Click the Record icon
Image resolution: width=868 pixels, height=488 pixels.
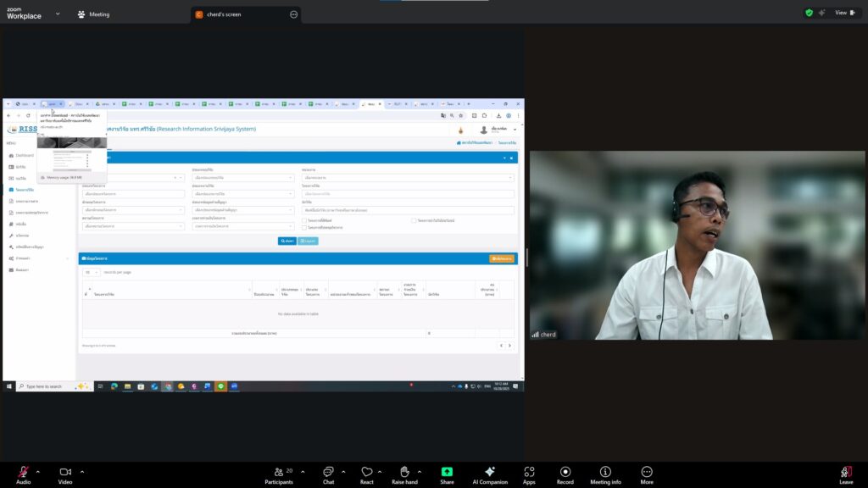tap(565, 472)
